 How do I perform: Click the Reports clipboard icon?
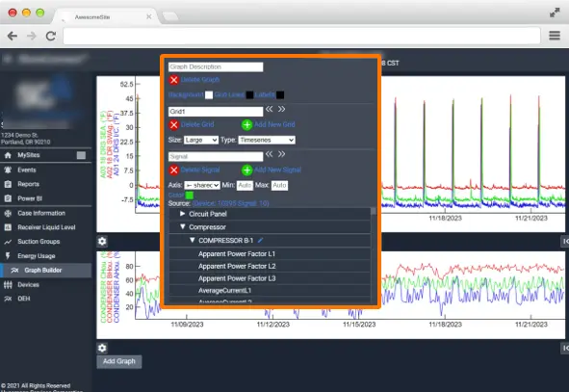[x=8, y=184]
